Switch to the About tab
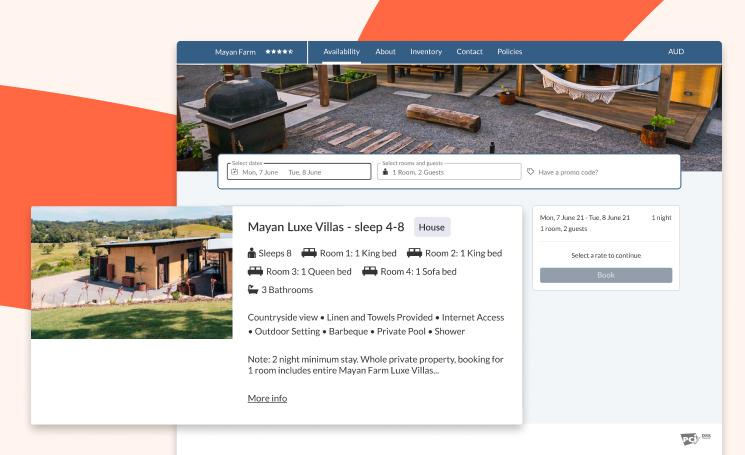 [x=385, y=52]
